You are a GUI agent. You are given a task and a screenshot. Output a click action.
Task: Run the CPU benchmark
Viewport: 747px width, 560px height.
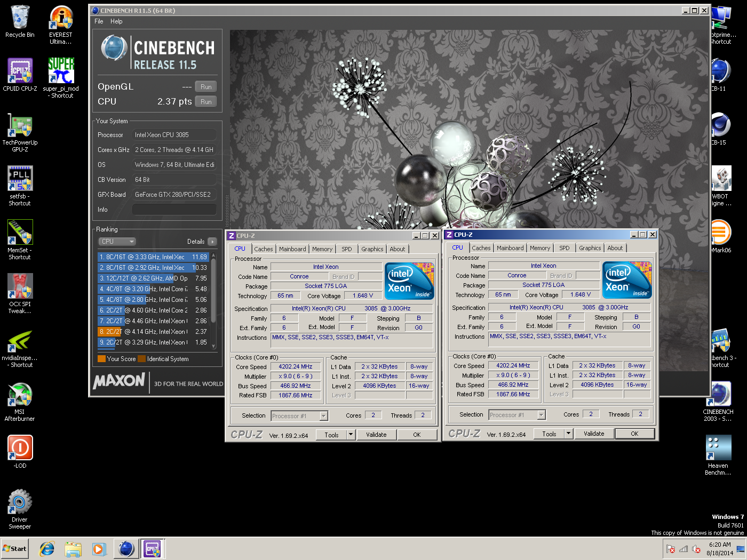click(206, 101)
